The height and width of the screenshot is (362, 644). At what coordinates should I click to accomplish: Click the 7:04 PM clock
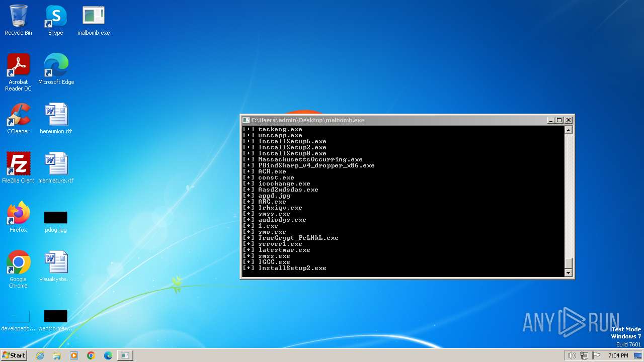618,355
